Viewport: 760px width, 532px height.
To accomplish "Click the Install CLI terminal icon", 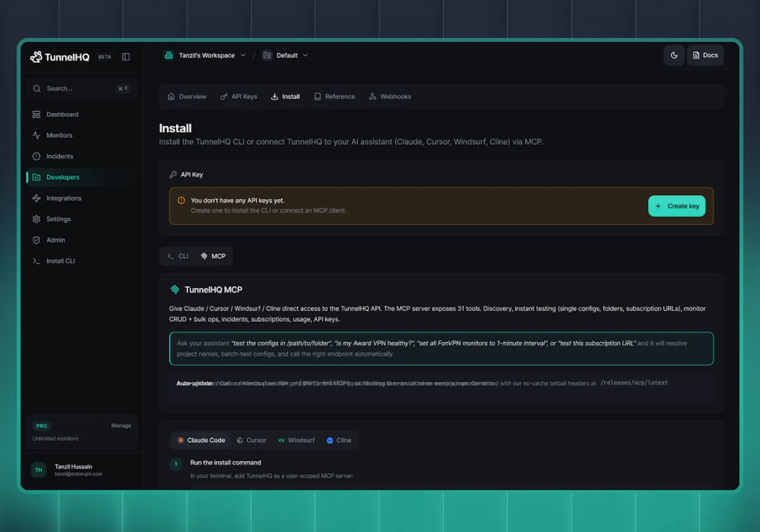I will 37,261.
